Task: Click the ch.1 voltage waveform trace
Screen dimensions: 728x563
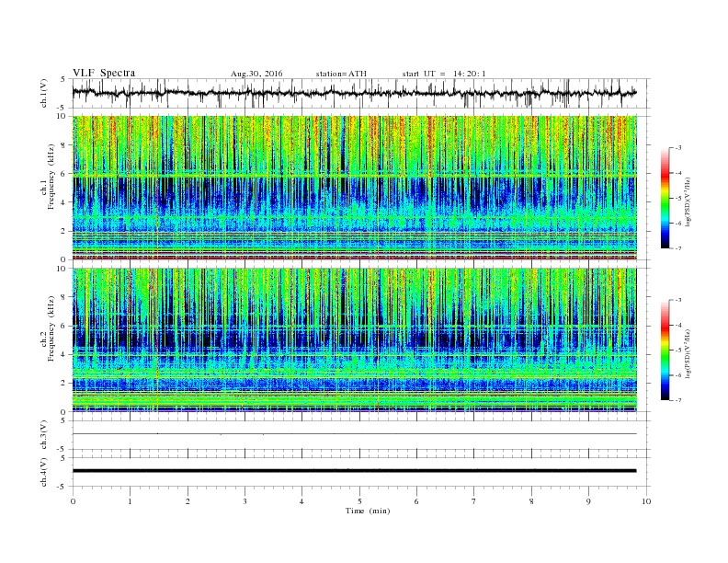Action: (x=354, y=93)
